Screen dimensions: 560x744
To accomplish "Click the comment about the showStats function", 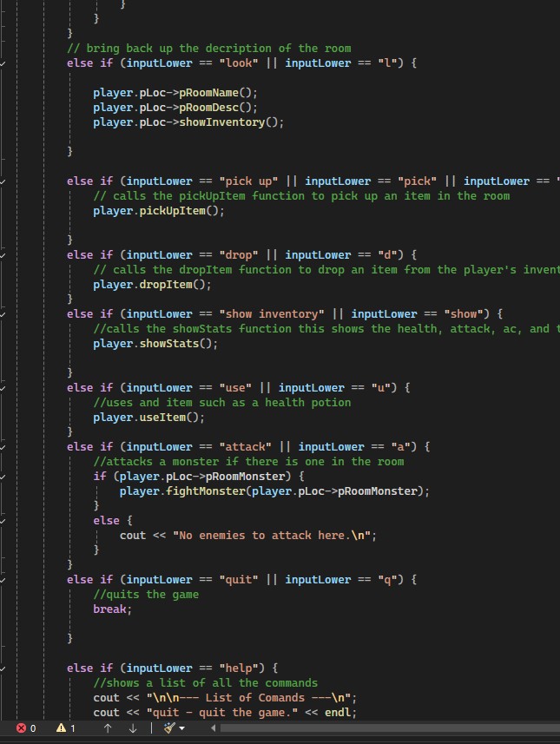I will pyautogui.click(x=326, y=329).
